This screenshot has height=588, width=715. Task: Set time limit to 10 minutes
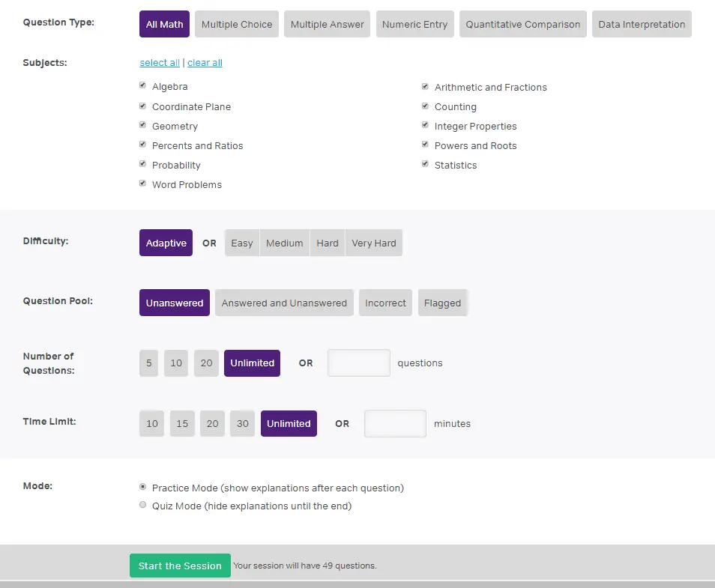[x=152, y=423]
